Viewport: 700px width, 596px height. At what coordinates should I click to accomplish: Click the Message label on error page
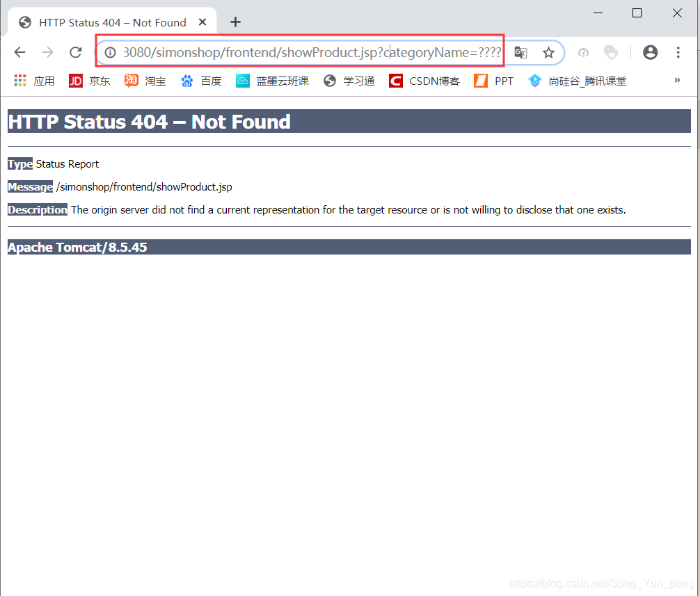31,187
